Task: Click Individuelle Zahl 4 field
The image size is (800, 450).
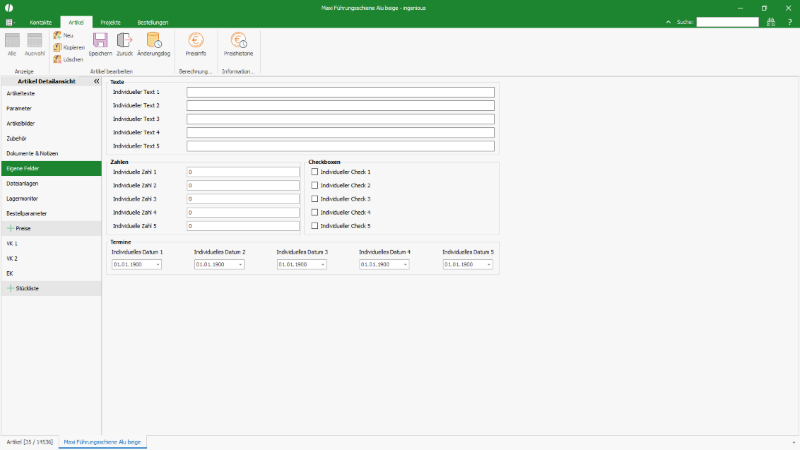Action: point(243,212)
